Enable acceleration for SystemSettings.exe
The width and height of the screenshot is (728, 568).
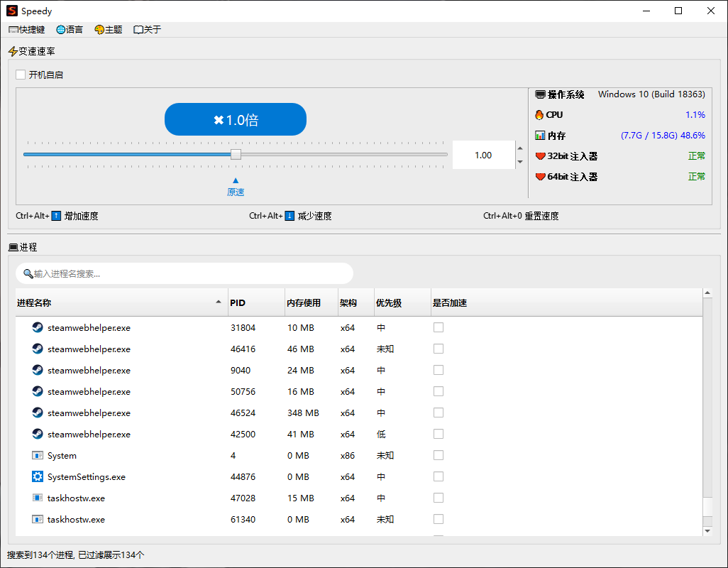point(439,476)
